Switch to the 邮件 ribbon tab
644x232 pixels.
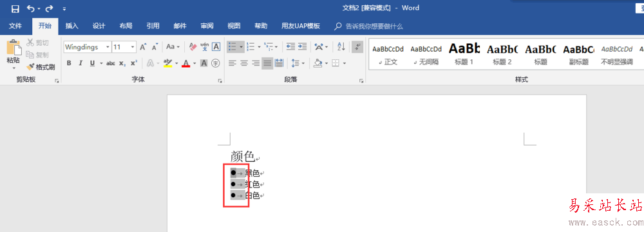180,26
